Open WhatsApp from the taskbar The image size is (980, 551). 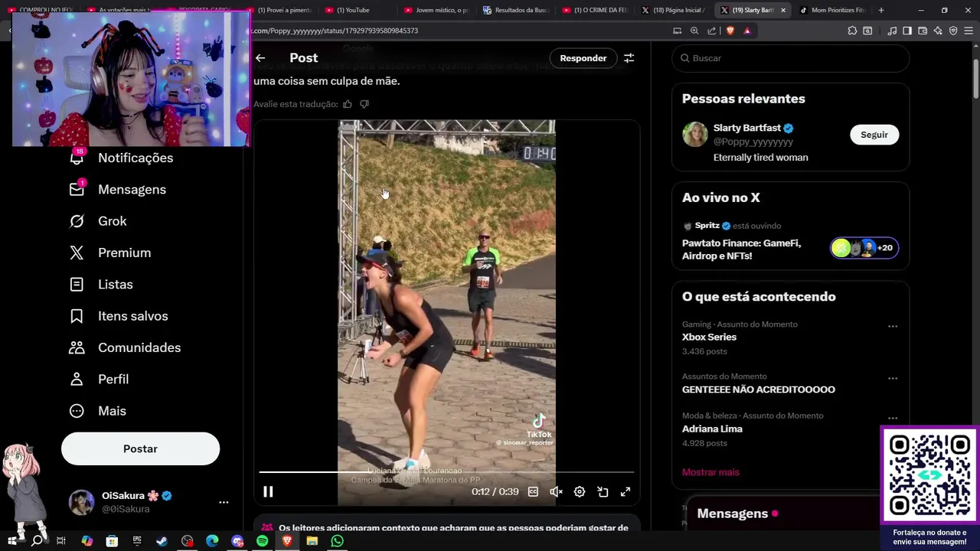pos(337,541)
